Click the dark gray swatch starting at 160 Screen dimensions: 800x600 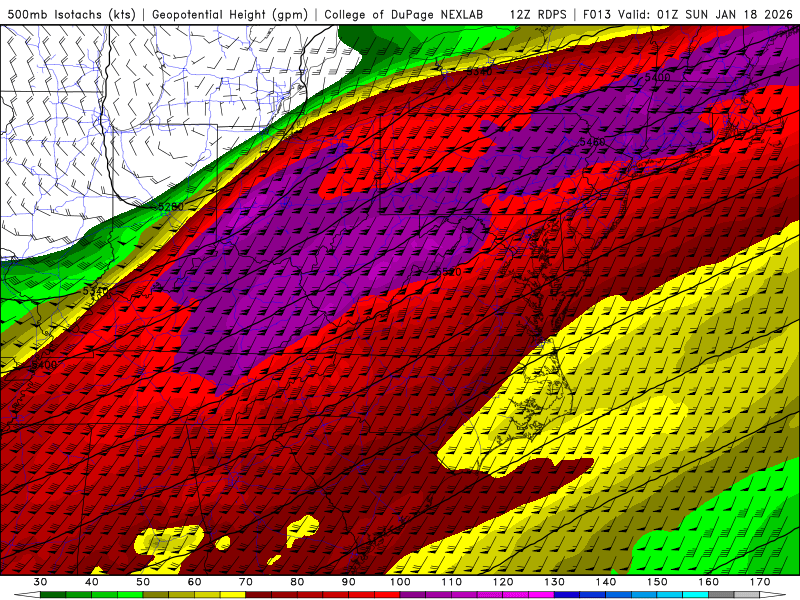coord(721,595)
